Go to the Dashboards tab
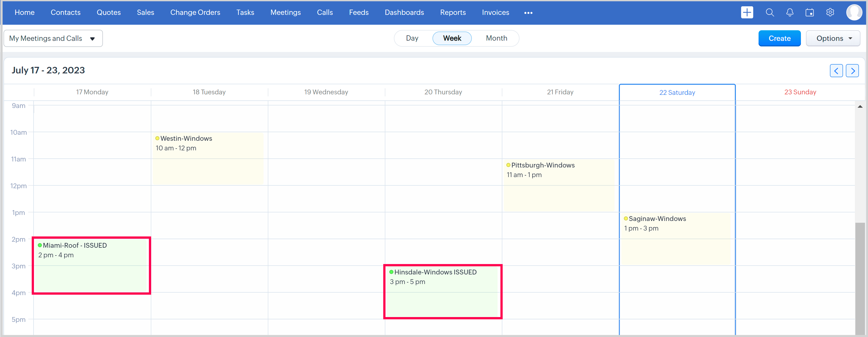Image resolution: width=868 pixels, height=337 pixels. pyautogui.click(x=404, y=12)
